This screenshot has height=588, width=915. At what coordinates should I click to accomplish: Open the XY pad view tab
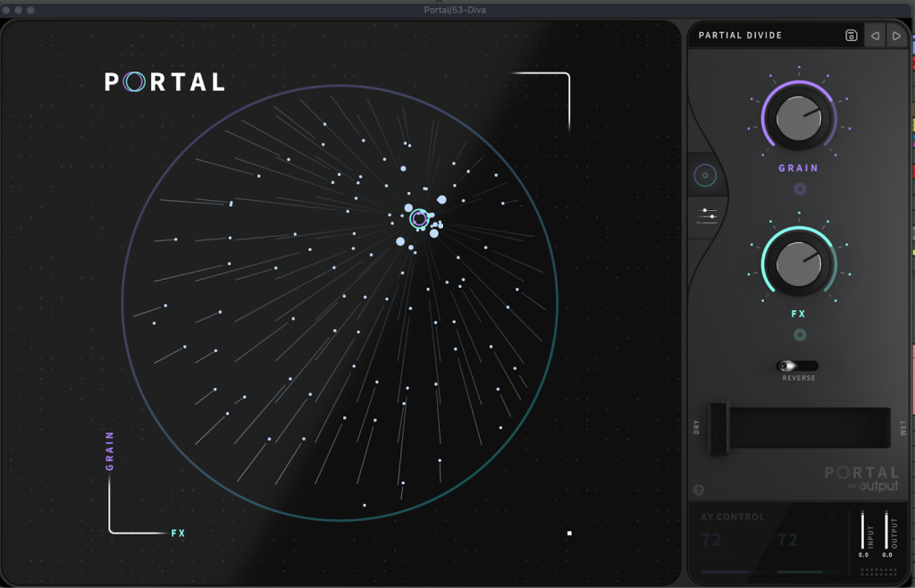point(705,175)
